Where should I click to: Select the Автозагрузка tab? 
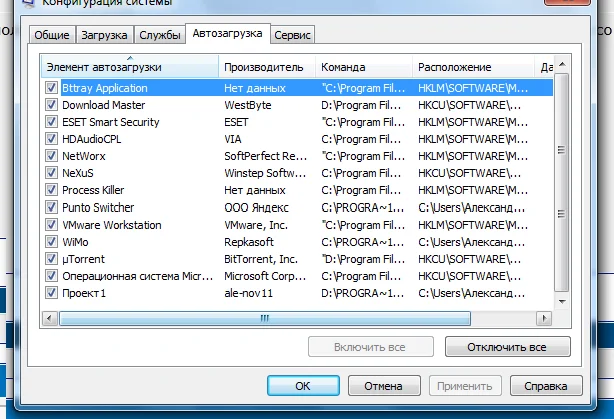pos(228,33)
